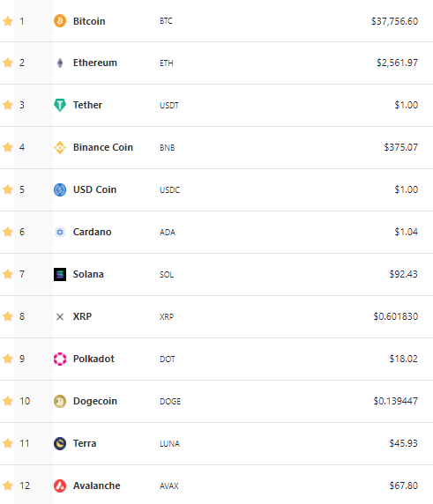Click the AVAX ticker label
433x504 pixels.
169,486
